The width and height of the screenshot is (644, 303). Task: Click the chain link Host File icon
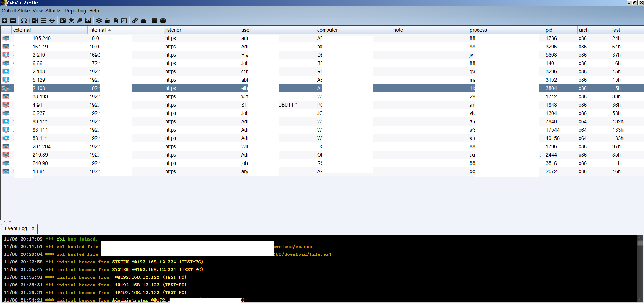pyautogui.click(x=135, y=21)
